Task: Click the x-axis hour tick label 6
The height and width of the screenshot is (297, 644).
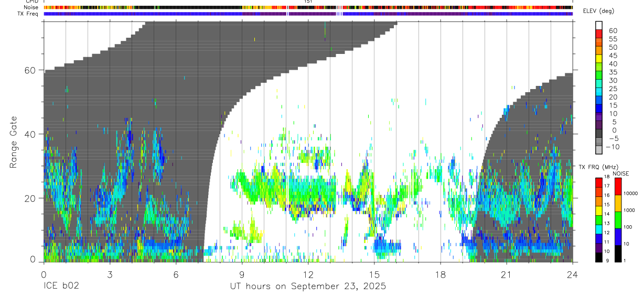Action: coord(176,274)
